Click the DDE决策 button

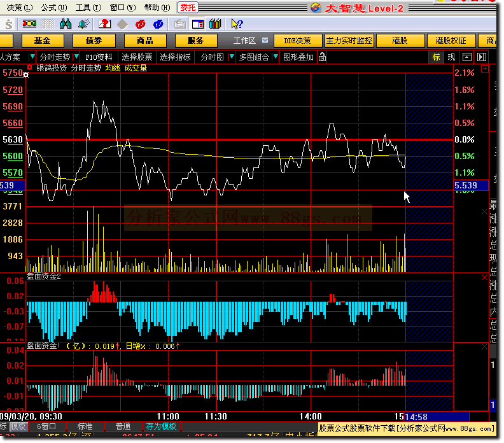[x=298, y=41]
